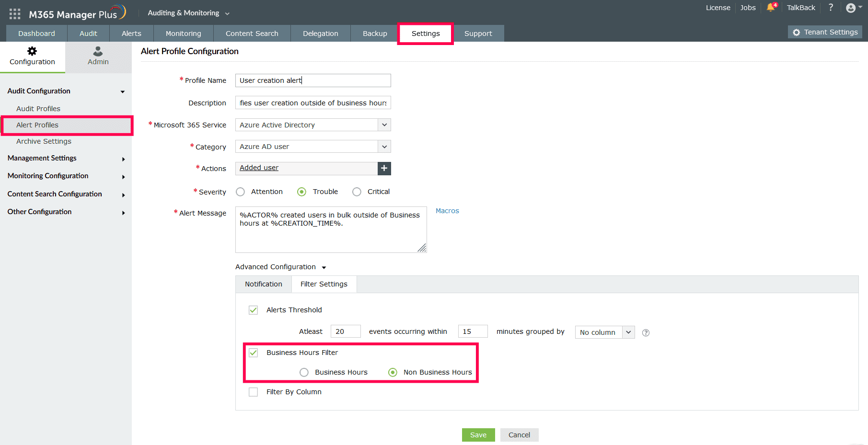This screenshot has height=445, width=868.
Task: Enable the Filter By Column checkbox
Action: [x=254, y=392]
